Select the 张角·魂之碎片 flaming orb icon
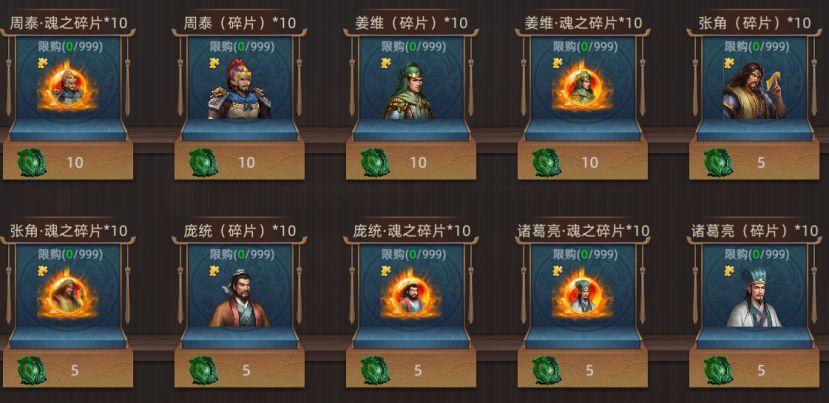 [x=68, y=295]
